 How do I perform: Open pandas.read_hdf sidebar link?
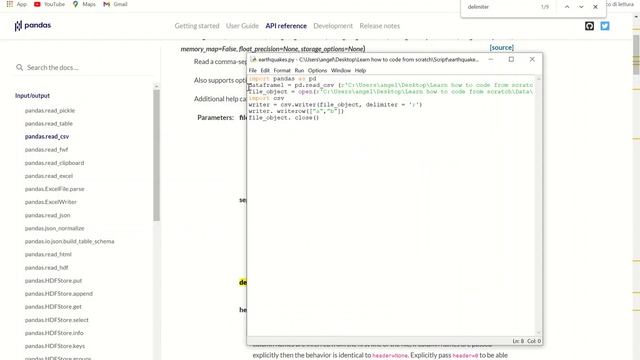pyautogui.click(x=46, y=268)
